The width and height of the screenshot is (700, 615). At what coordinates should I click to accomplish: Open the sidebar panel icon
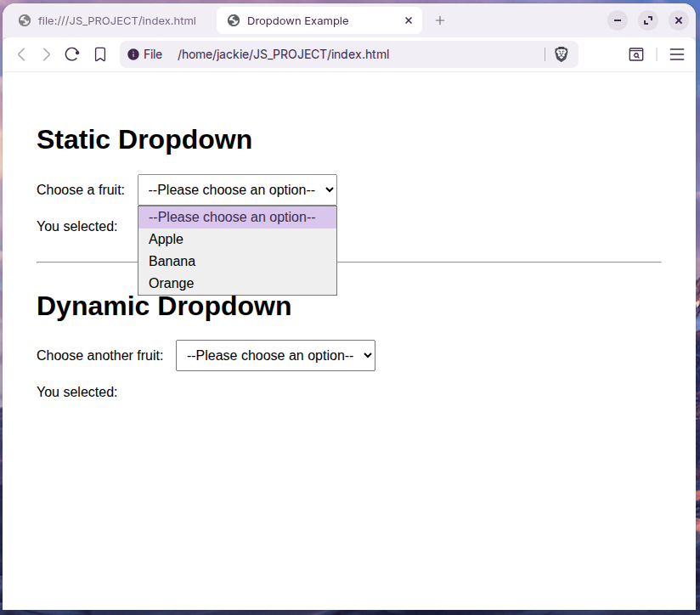[x=635, y=54]
